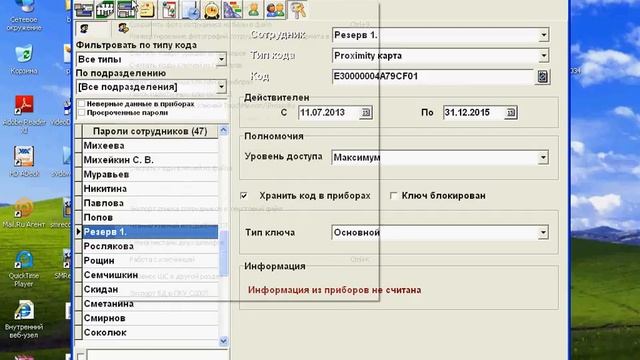Check the Ключ блокирован checkbox
Viewport: 640px width, 360px height.
click(x=393, y=196)
